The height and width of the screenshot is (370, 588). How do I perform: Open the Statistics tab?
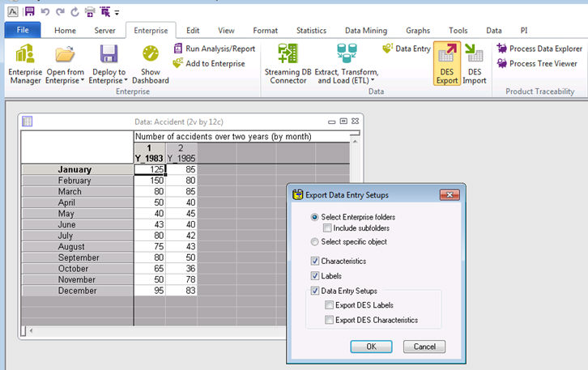[311, 31]
